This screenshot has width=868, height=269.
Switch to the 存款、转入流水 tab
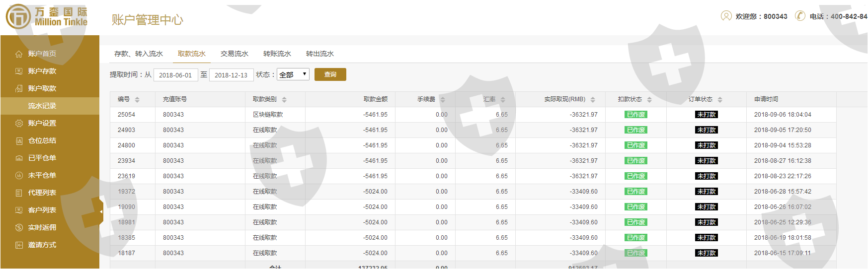pyautogui.click(x=139, y=54)
